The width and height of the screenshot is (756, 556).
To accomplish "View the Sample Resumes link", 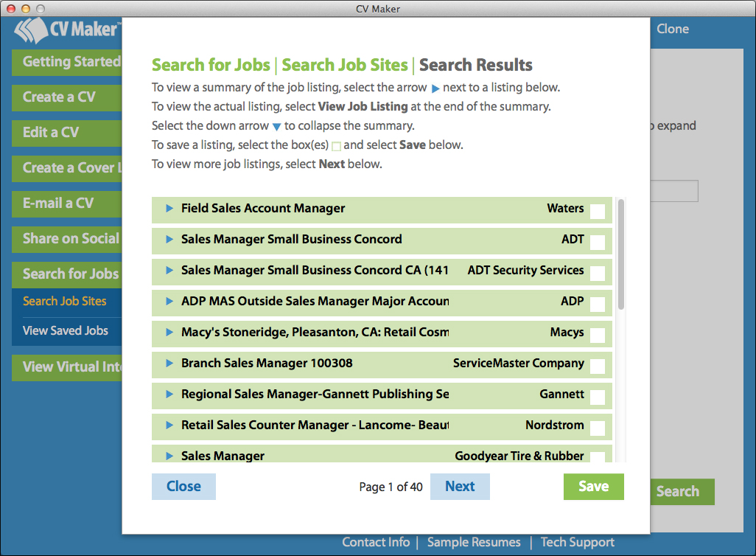I will 474,542.
